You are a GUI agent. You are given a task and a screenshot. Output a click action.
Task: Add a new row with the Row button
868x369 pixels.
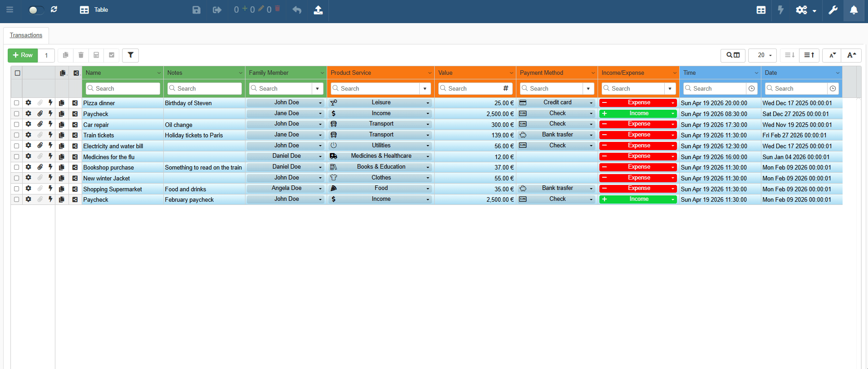tap(23, 55)
